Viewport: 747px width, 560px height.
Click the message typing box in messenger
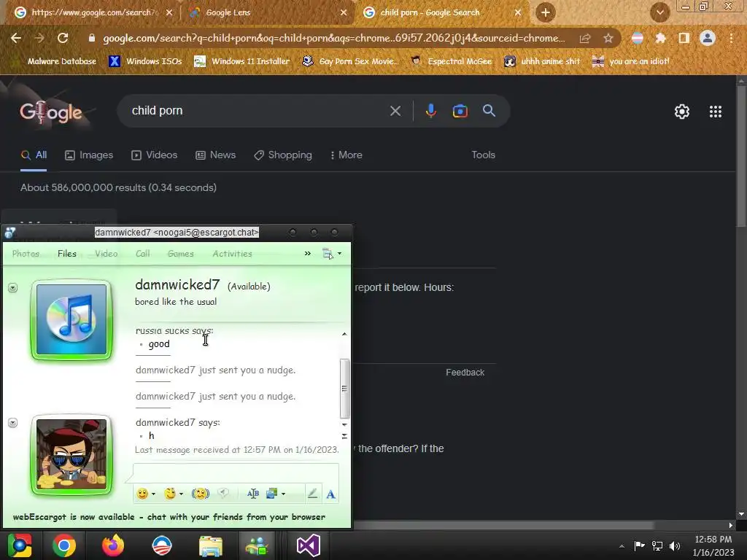pyautogui.click(x=236, y=472)
